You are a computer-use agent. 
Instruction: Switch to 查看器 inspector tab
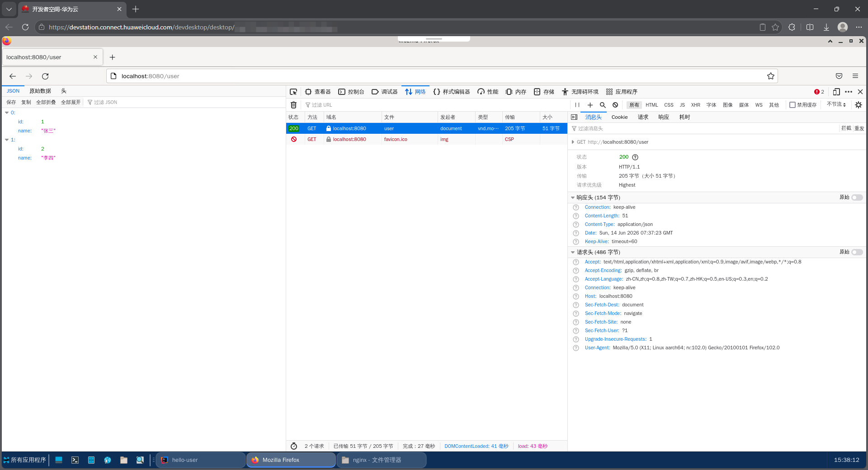point(318,92)
